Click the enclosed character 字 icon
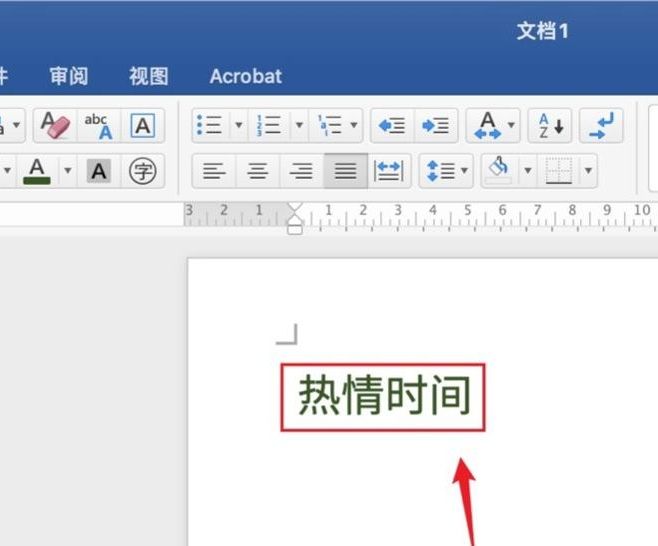The image size is (658, 546). coord(143,171)
